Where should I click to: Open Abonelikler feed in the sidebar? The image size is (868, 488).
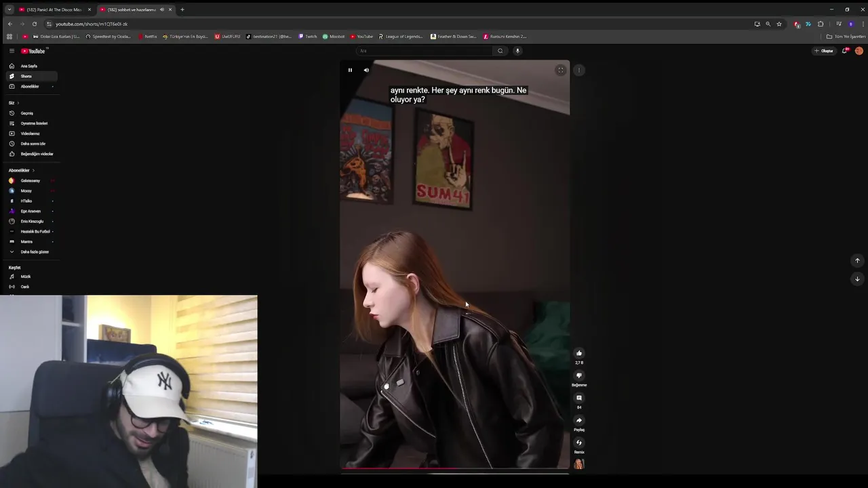[x=31, y=86]
